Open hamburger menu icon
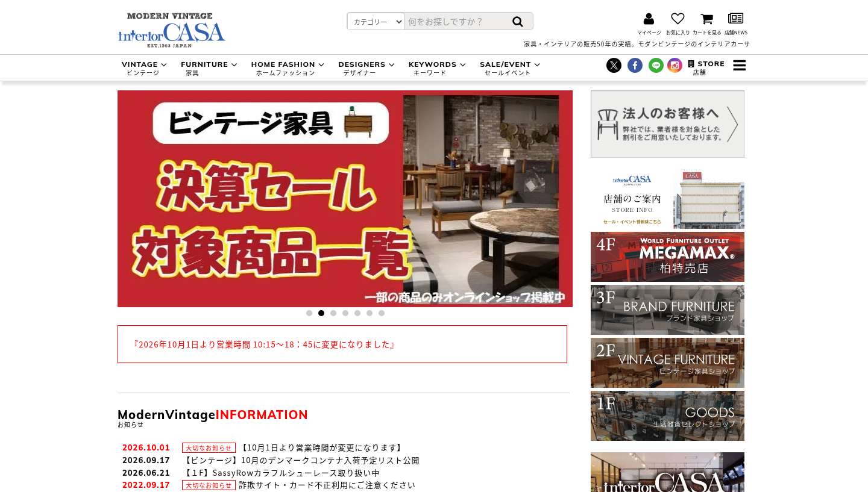The width and height of the screenshot is (868, 492). click(x=739, y=65)
